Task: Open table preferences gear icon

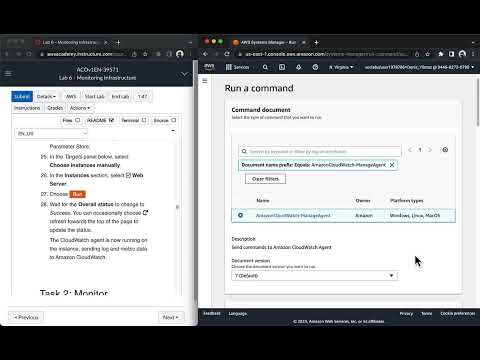Action: [445, 150]
